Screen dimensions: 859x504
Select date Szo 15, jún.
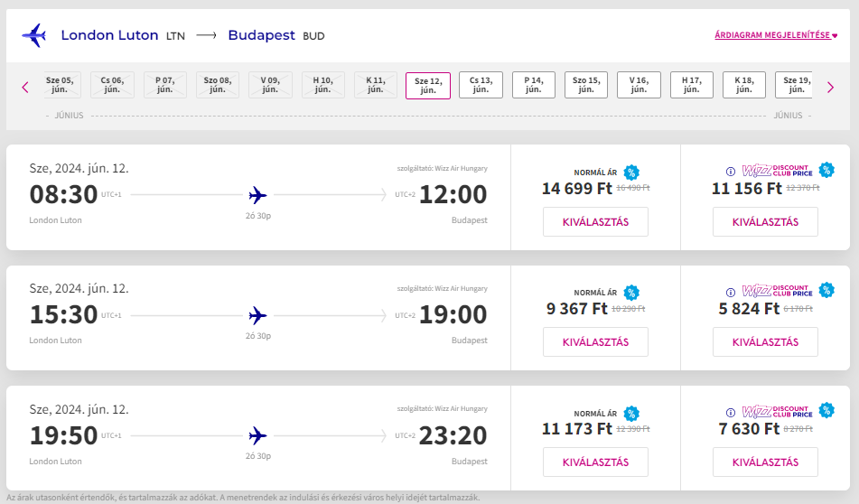click(x=586, y=85)
